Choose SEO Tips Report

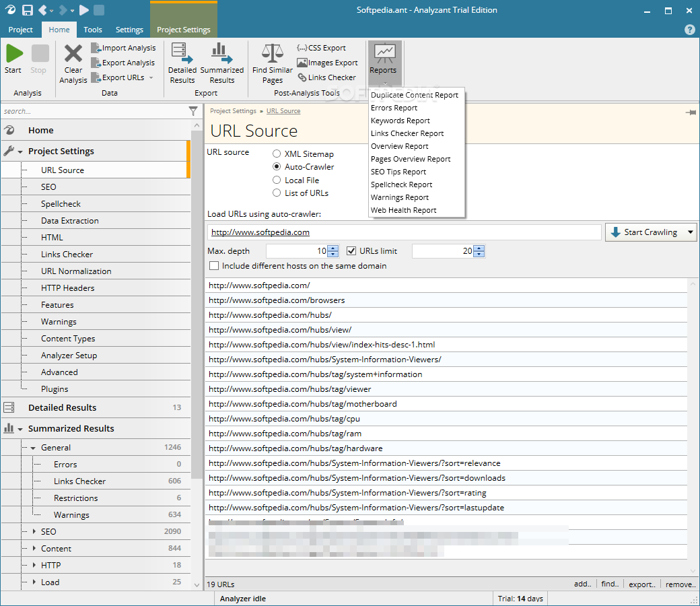point(398,172)
